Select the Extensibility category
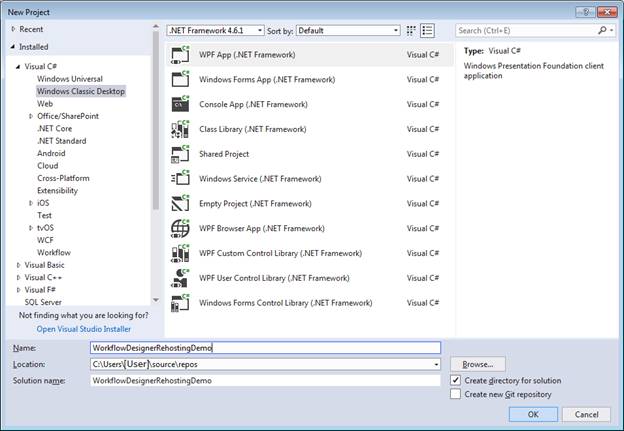This screenshot has height=431, width=624. [x=57, y=190]
